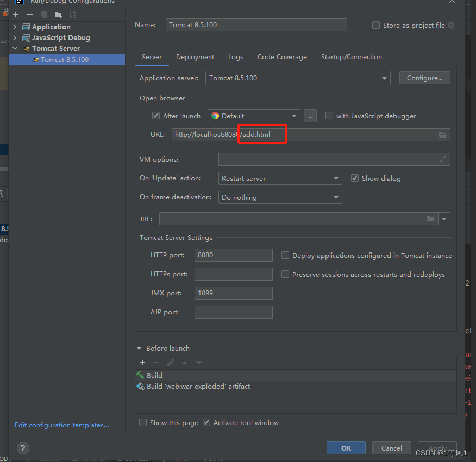Viewport: 476px width, 462px height.
Task: Open the On 'Update' action dropdown
Action: click(x=280, y=179)
